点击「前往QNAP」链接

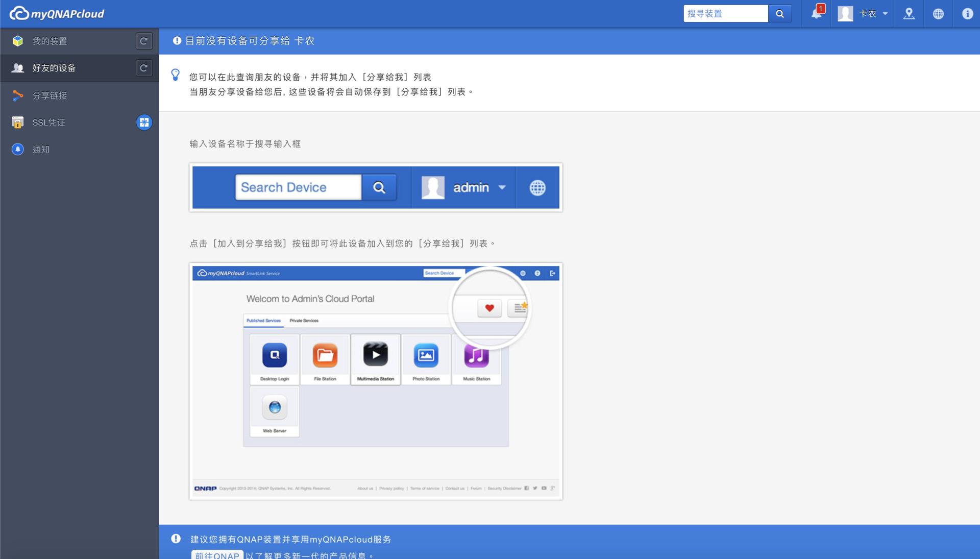216,555
